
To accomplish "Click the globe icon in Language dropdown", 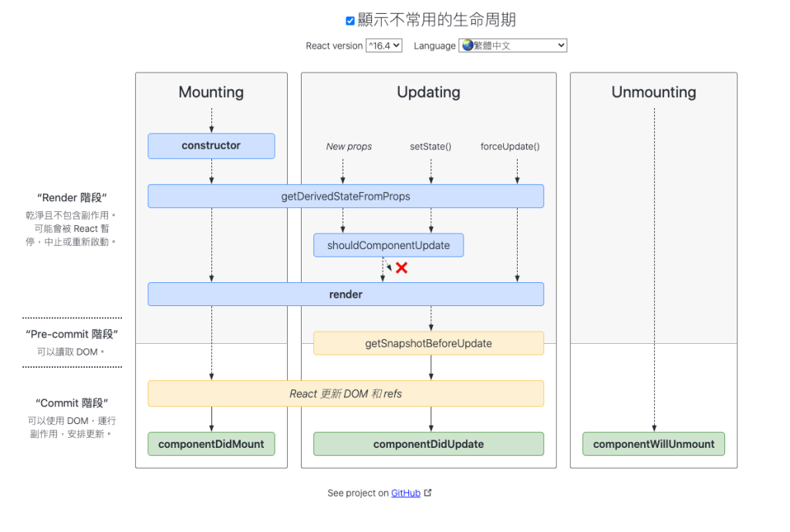I will pyautogui.click(x=468, y=45).
